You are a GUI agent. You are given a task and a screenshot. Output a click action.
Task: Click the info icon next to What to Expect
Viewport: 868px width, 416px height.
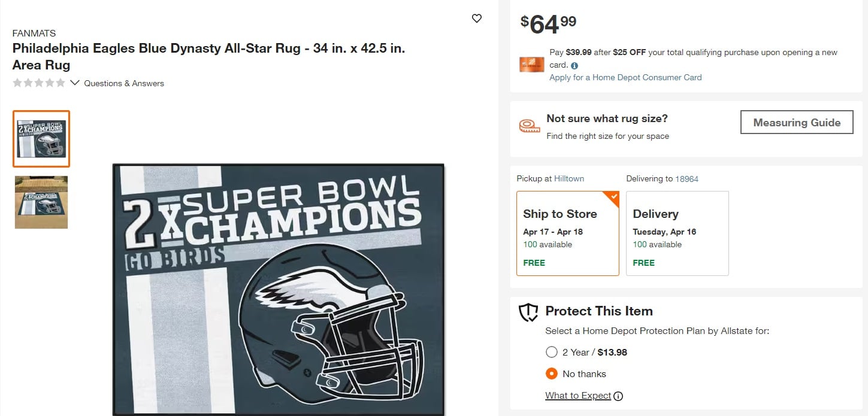point(618,396)
